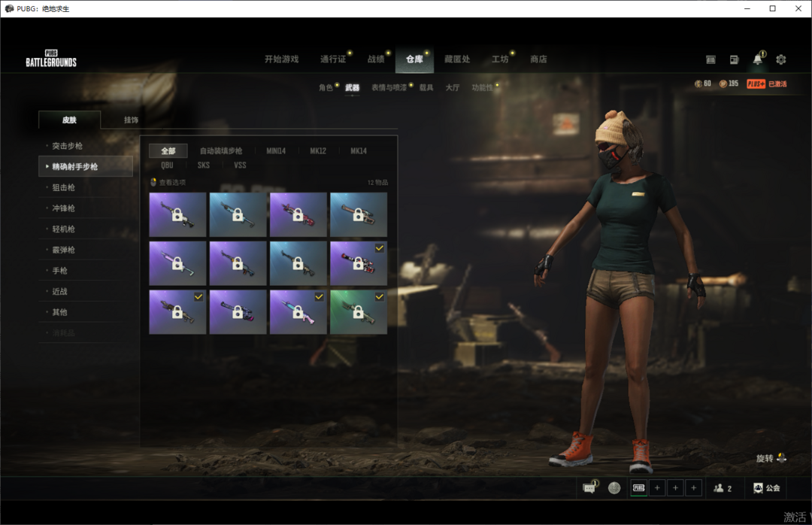Open the 商店 menu

coord(538,59)
